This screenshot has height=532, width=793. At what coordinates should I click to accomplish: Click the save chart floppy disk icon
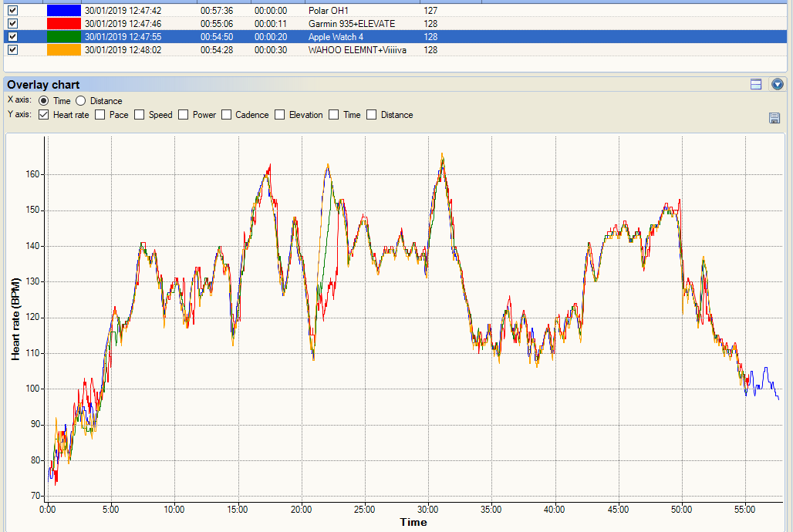click(x=774, y=117)
